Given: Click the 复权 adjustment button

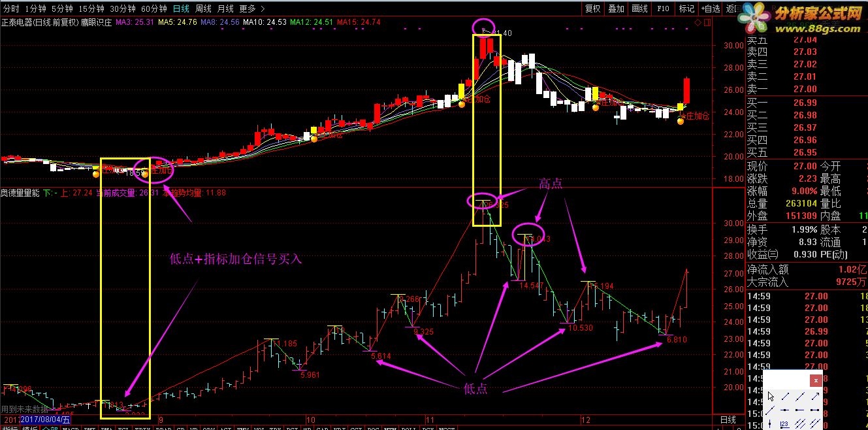Looking at the screenshot, I should pyautogui.click(x=592, y=8).
